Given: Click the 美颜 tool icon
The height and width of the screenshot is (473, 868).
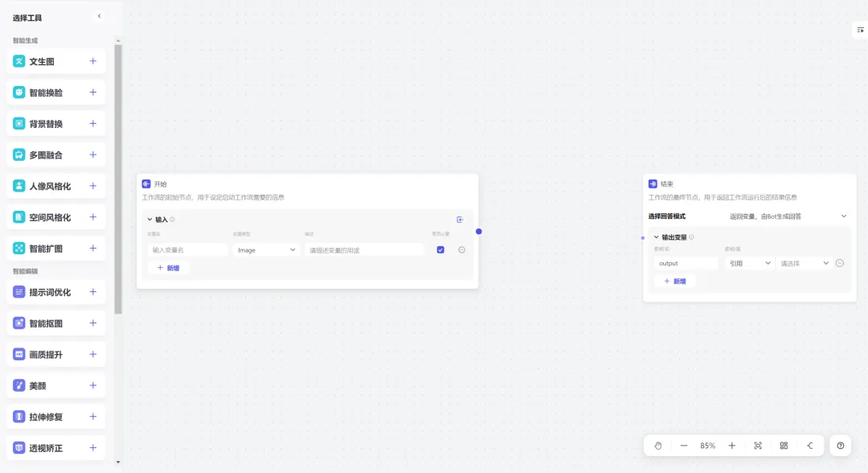Looking at the screenshot, I should 18,385.
